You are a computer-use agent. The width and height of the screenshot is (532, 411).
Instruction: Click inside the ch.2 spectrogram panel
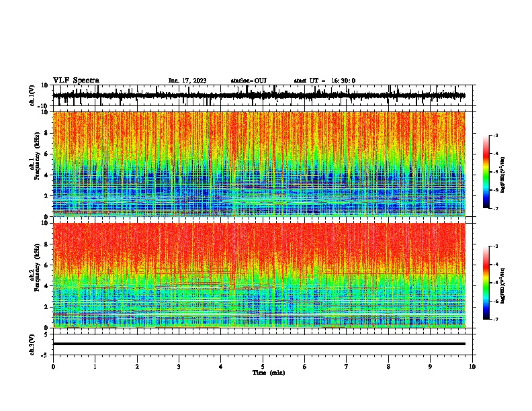259,275
